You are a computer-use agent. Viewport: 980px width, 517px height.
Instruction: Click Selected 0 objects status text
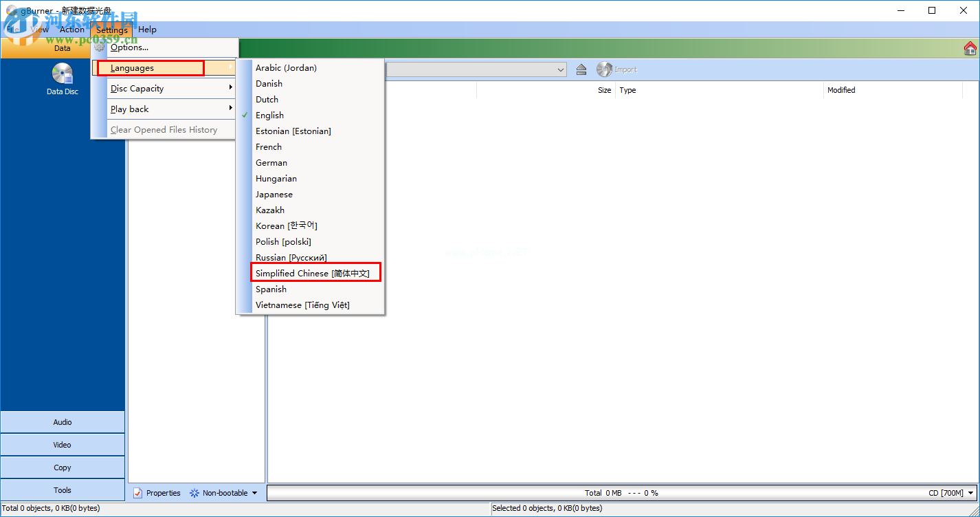[x=547, y=509]
